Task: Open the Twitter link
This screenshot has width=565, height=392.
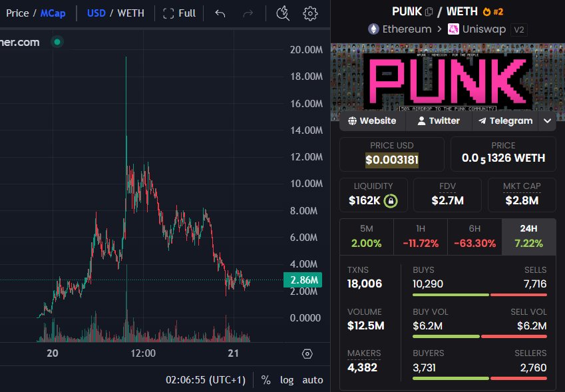Action: [439, 120]
